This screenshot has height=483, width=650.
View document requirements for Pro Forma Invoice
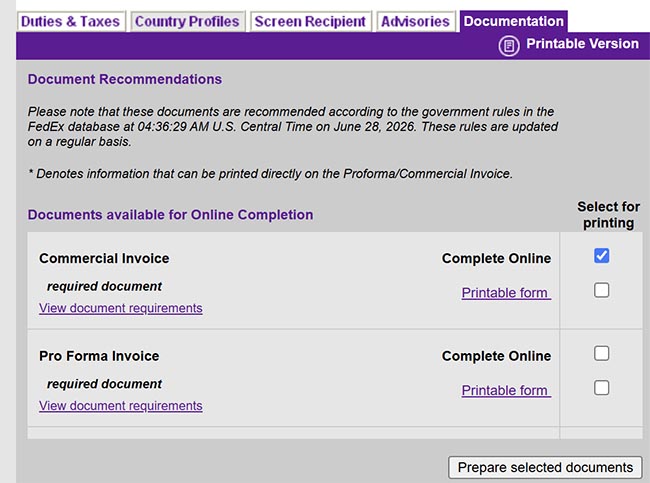click(121, 405)
